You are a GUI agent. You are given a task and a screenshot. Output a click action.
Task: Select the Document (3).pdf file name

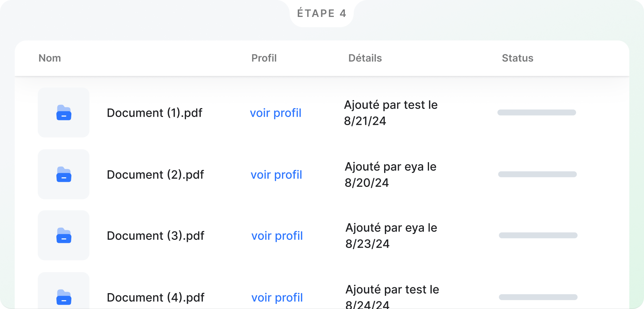(x=156, y=236)
